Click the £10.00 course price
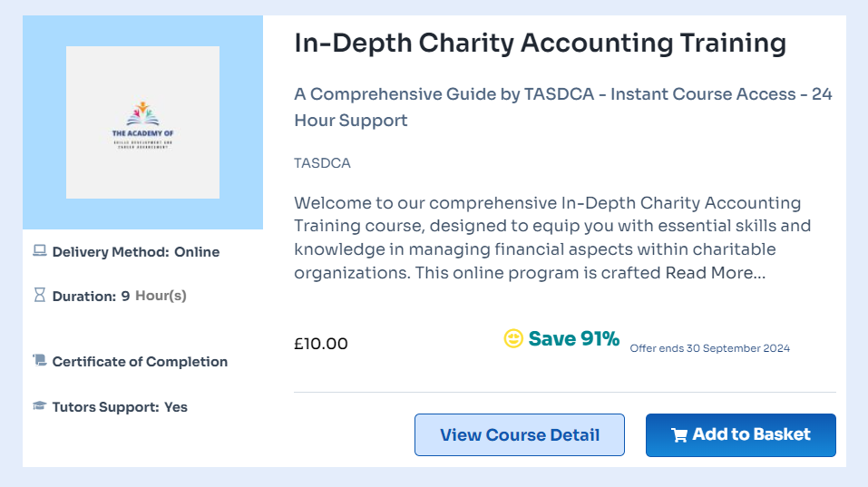 tap(320, 344)
